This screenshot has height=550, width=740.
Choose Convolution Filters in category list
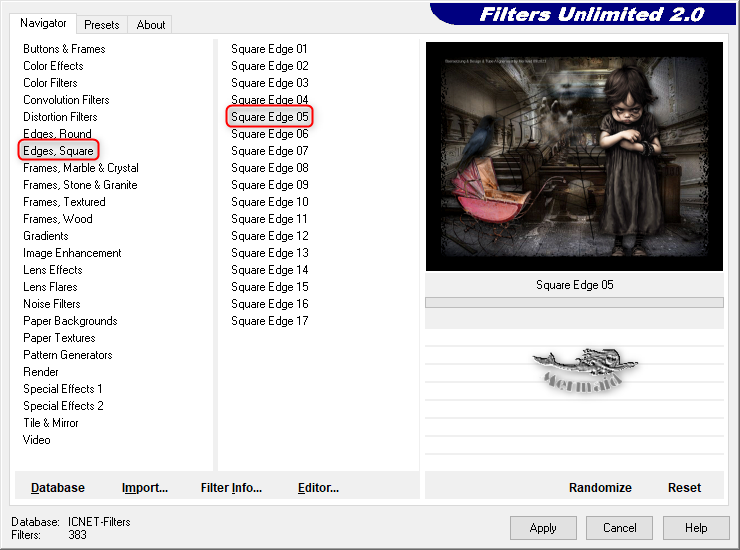coord(66,100)
